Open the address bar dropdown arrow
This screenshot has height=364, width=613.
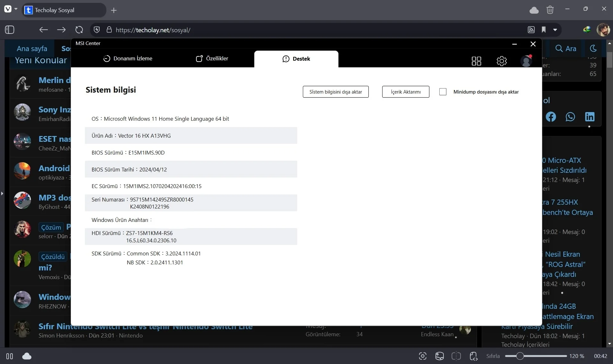[555, 30]
